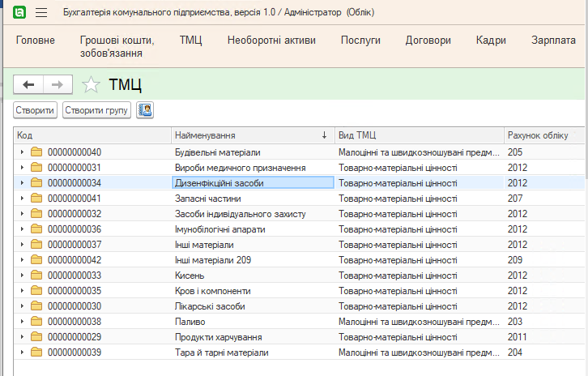Expand the Дизенфікційні засоби group
Viewport: 588px width, 376px height.
[x=22, y=183]
